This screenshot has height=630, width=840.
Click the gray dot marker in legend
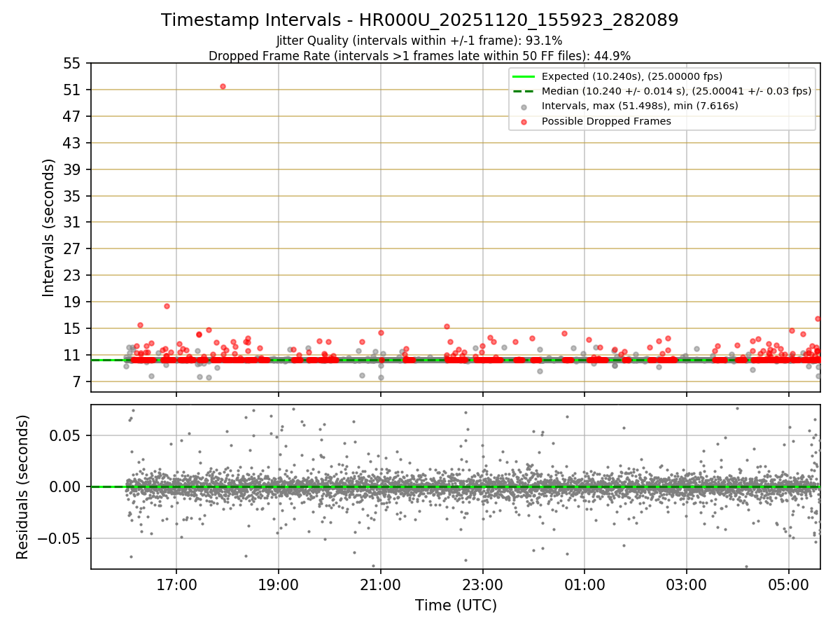tap(524, 106)
